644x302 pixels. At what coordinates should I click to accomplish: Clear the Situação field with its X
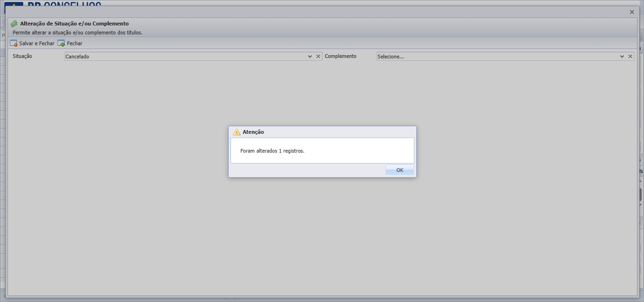click(318, 57)
